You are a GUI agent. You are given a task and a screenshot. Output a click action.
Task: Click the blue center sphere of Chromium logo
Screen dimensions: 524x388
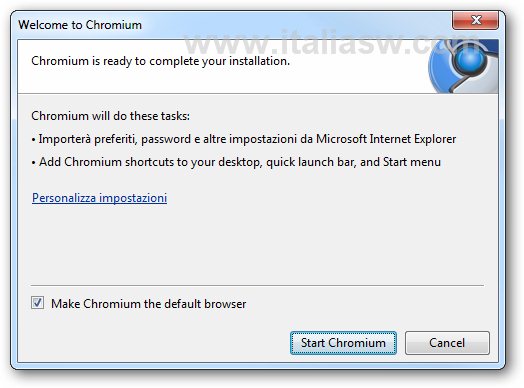tap(470, 59)
